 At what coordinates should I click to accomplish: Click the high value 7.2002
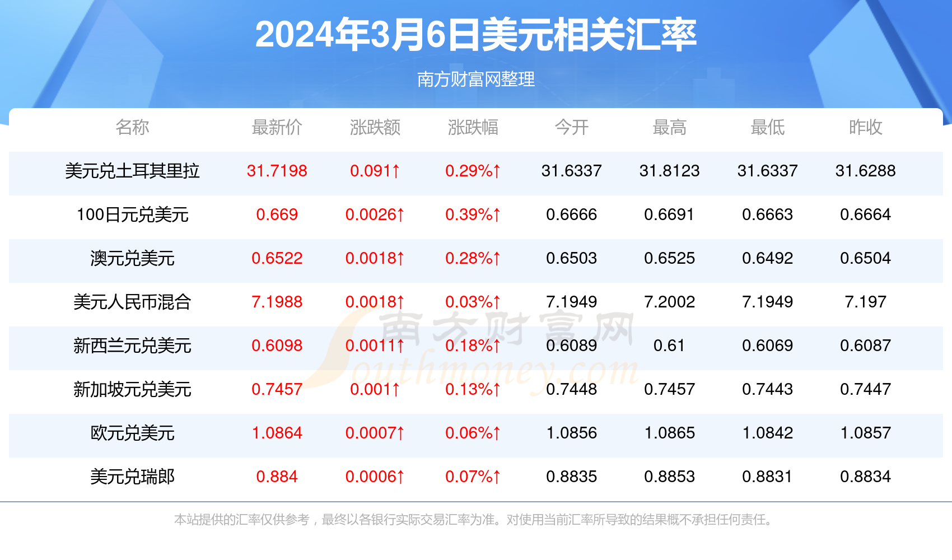pos(669,302)
